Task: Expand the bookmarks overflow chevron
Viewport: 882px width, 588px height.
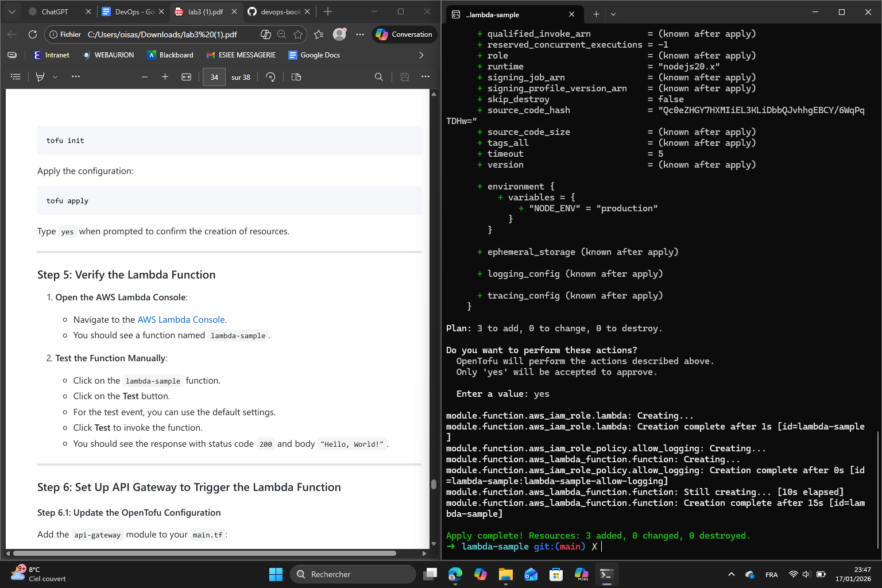Action: pyautogui.click(x=421, y=55)
